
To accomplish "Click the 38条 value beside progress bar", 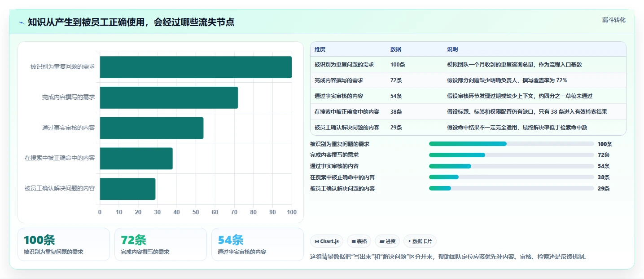I will click(x=604, y=177).
